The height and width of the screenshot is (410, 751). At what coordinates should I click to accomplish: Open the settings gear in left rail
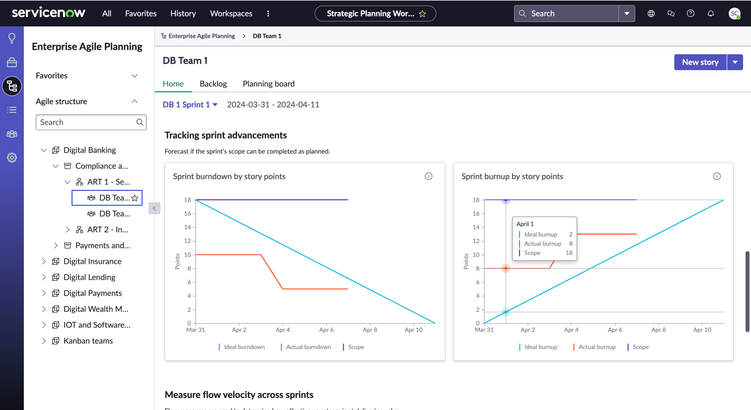coord(12,158)
